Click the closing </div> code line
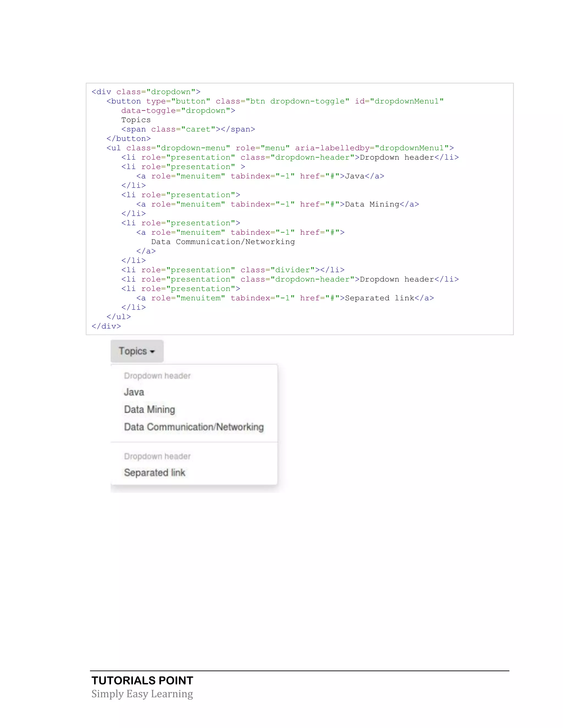563x728 pixels. coord(106,326)
